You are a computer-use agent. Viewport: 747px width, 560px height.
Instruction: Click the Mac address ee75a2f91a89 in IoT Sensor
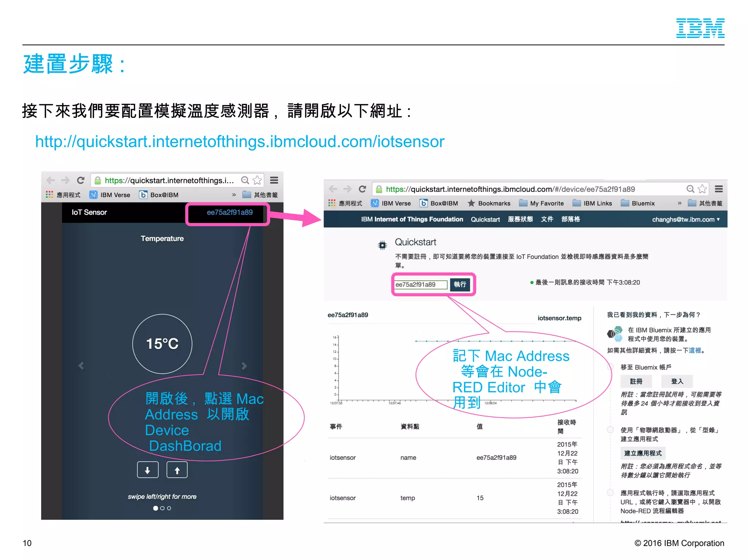coord(229,212)
